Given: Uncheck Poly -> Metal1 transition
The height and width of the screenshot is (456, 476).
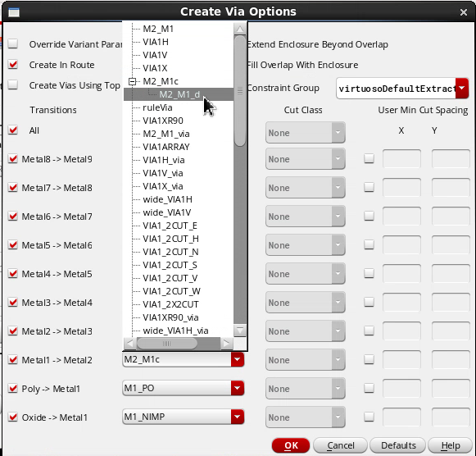Looking at the screenshot, I should click(x=13, y=388).
